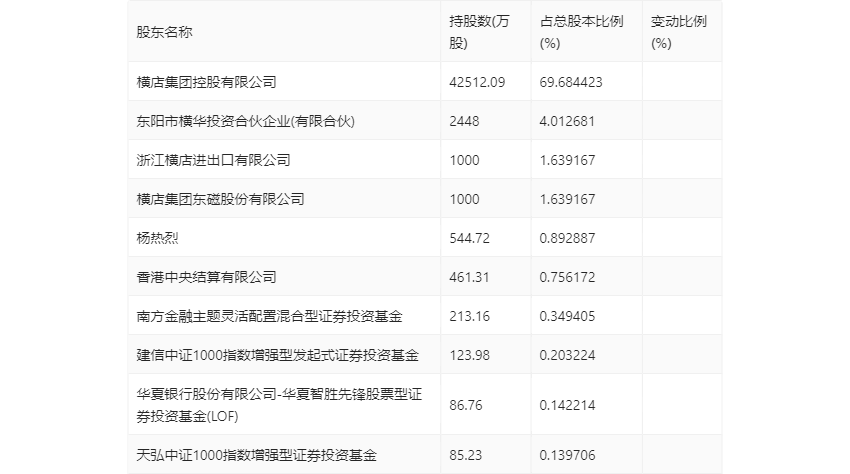The width and height of the screenshot is (850, 474).
Task: Click the shares value 85.23
Action: click(466, 455)
